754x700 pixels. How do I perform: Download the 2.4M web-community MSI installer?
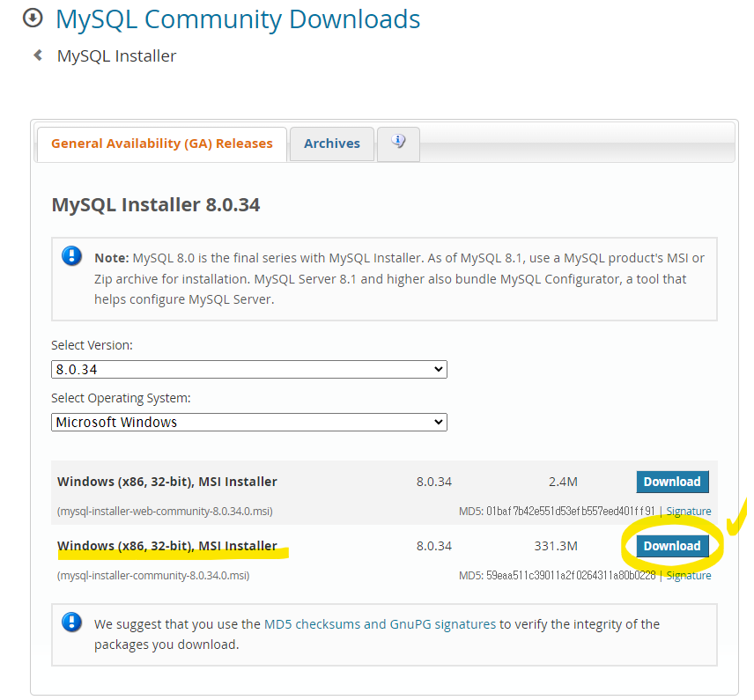(672, 482)
